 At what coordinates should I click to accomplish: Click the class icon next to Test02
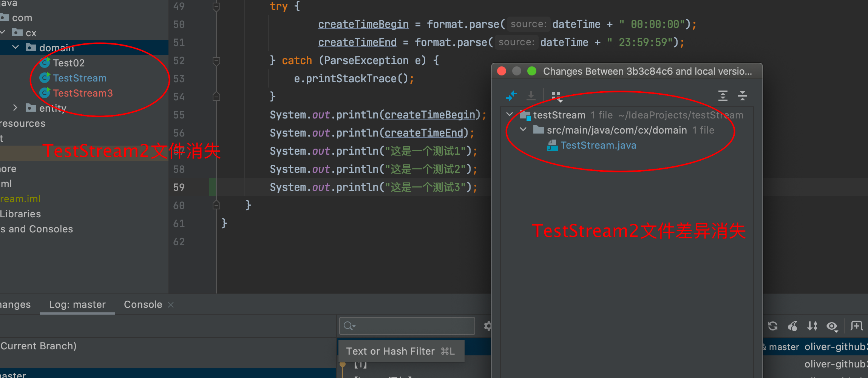pyautogui.click(x=45, y=63)
